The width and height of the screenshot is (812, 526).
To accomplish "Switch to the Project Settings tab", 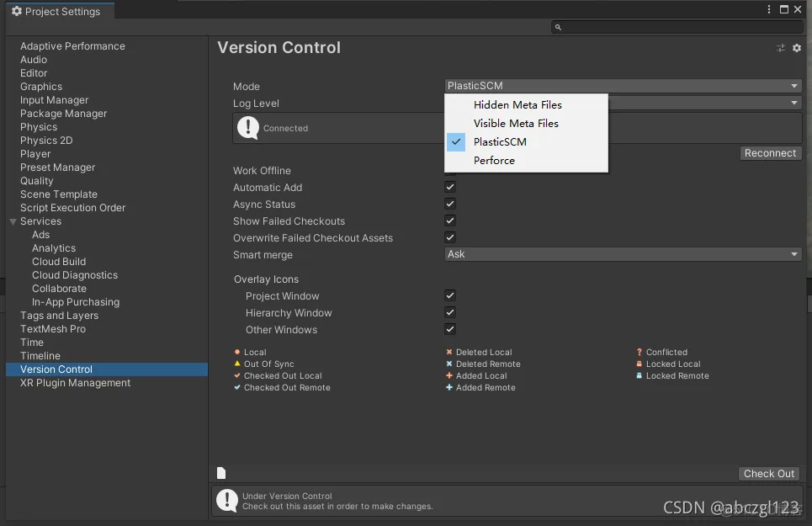I will (60, 11).
